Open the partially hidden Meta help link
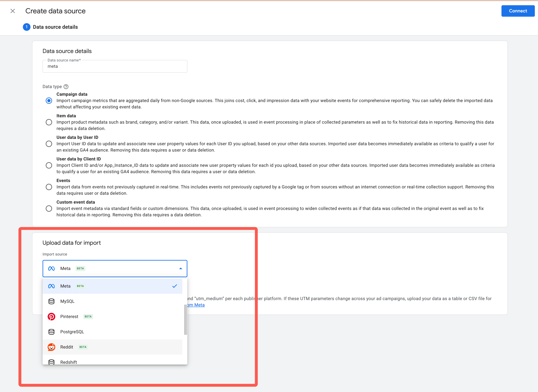 click(x=196, y=305)
